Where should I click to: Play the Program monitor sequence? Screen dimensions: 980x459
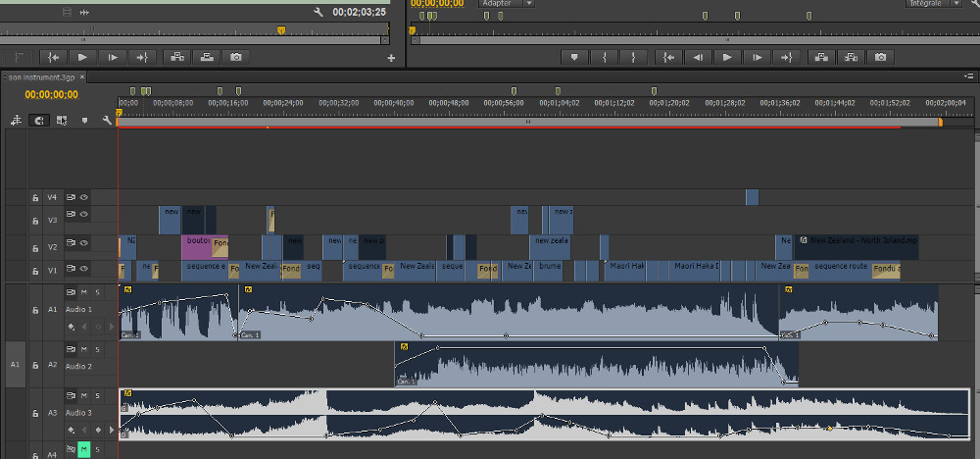727,57
